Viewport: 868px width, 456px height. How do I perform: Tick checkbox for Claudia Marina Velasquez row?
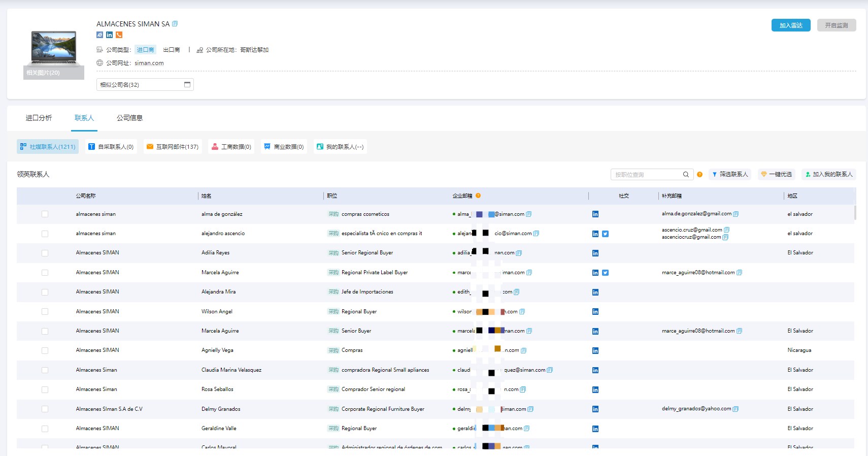click(x=45, y=370)
